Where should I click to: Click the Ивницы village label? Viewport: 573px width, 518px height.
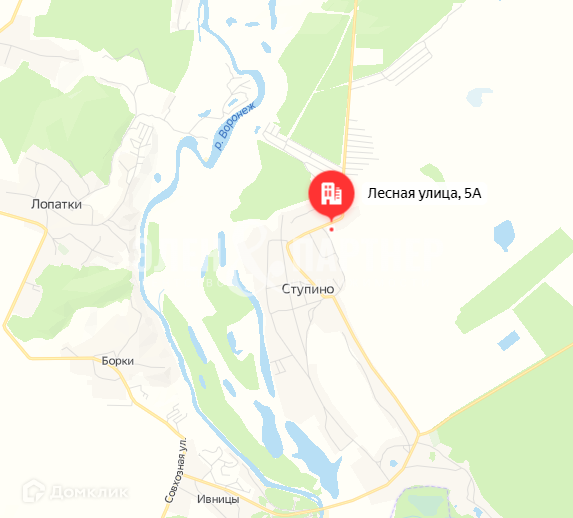tap(218, 499)
